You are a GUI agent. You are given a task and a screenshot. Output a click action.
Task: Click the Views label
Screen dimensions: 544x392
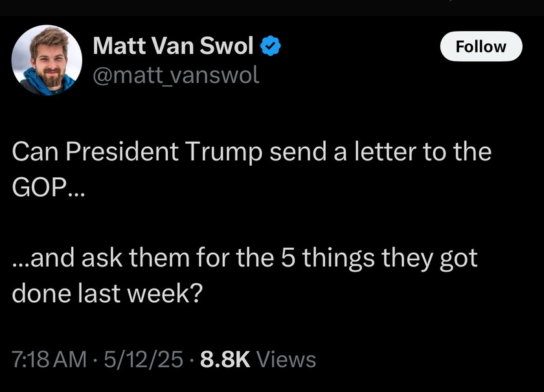[x=286, y=359]
